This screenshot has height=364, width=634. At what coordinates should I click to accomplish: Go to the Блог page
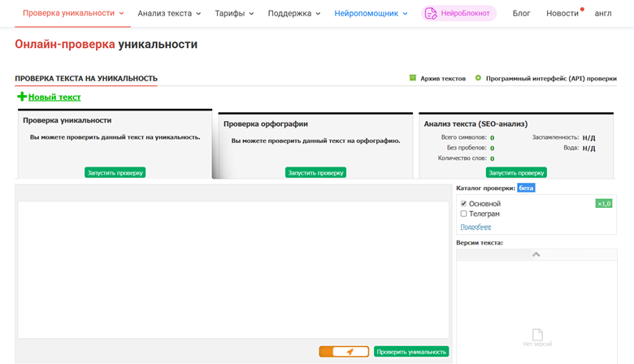(x=521, y=13)
